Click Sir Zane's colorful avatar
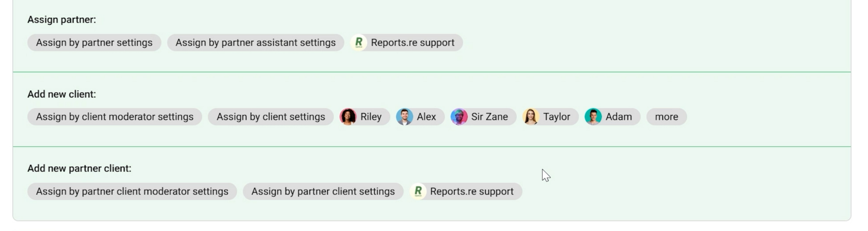The width and height of the screenshot is (868, 231). click(x=459, y=117)
